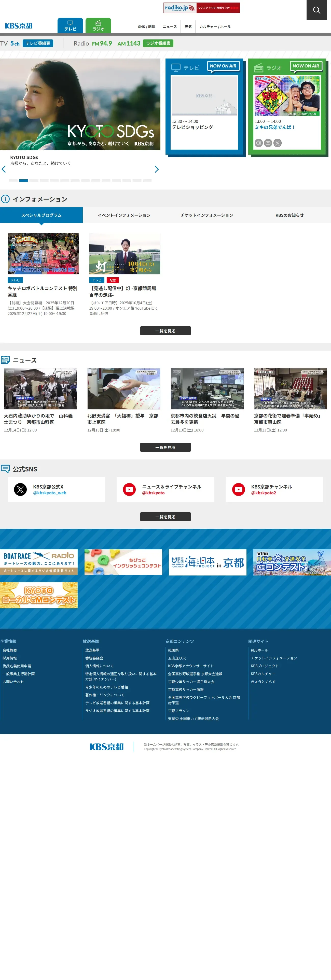Open news thumbnail 北野天満宮 大福梅
331x980 pixels.
(x=124, y=388)
